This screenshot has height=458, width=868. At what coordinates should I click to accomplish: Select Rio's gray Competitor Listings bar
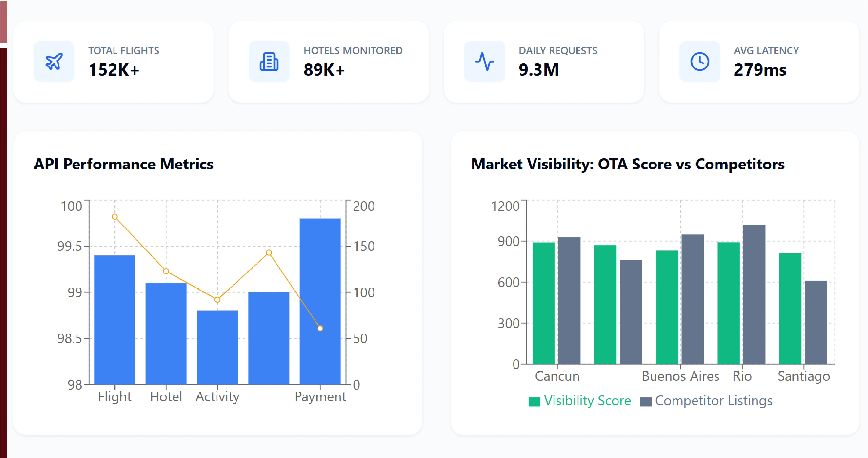[x=754, y=294]
